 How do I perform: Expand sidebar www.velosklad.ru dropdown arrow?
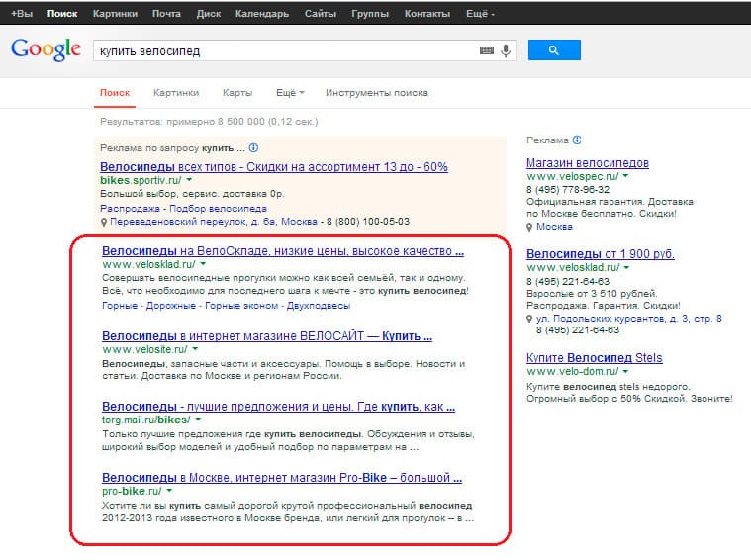click(626, 267)
